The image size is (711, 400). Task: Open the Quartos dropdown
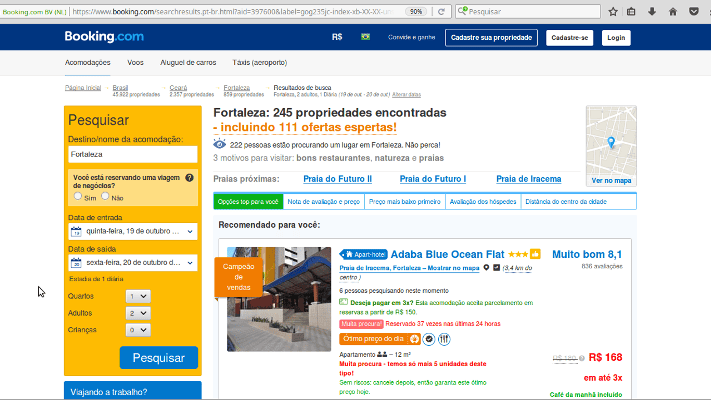(138, 296)
